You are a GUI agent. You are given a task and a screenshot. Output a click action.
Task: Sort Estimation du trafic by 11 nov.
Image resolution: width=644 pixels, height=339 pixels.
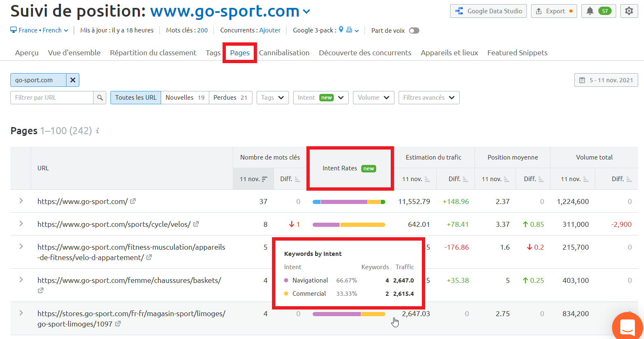416,179
